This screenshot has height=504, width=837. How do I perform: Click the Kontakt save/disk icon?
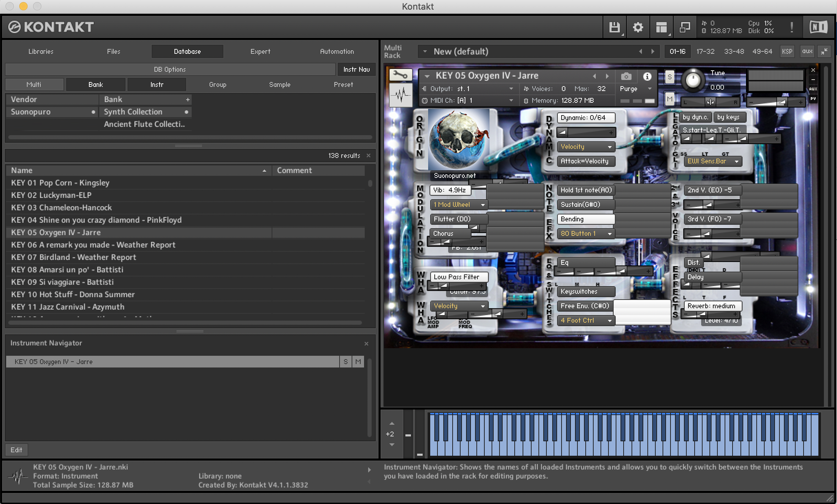614,26
